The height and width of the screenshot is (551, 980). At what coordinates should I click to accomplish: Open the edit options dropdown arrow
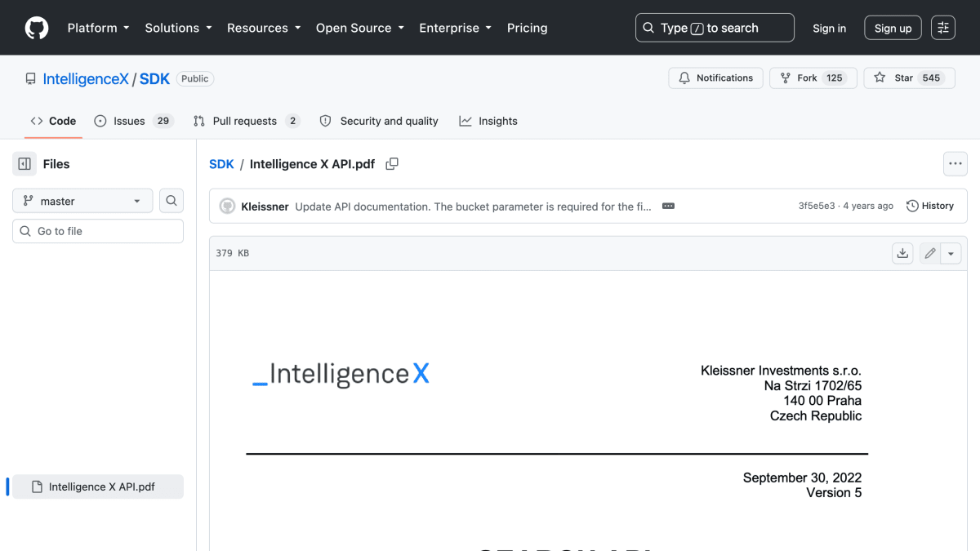(x=951, y=253)
